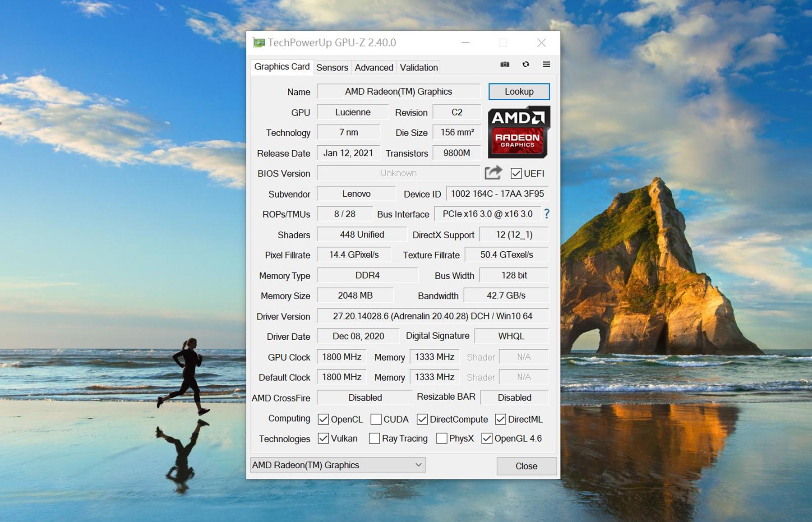
Task: Toggle the Vulkan checkbox
Action: [x=323, y=438]
